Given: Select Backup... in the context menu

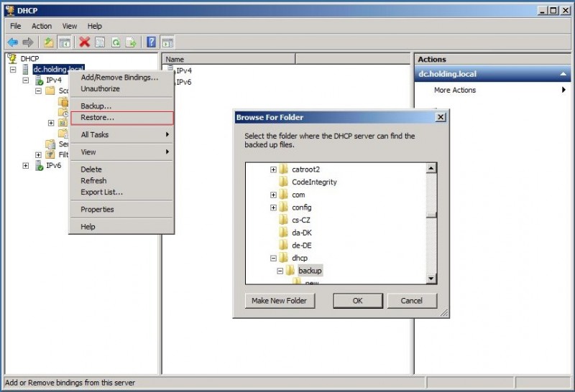Looking at the screenshot, I should pos(96,106).
